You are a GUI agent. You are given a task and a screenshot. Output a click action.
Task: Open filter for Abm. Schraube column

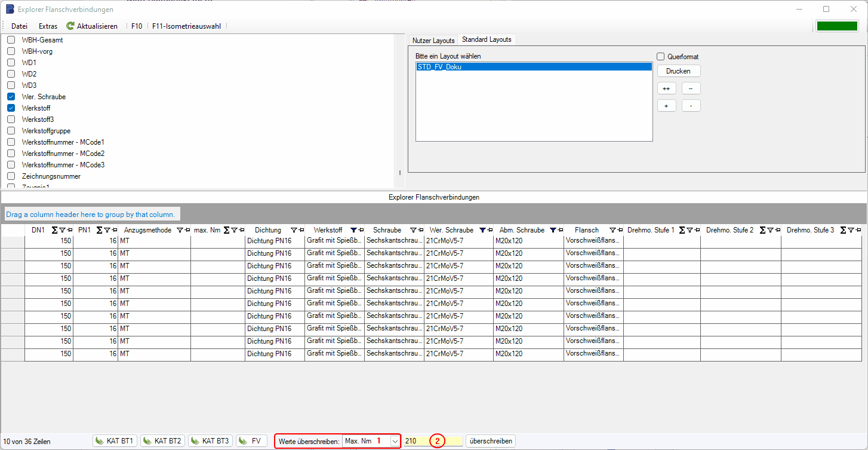[x=553, y=230]
